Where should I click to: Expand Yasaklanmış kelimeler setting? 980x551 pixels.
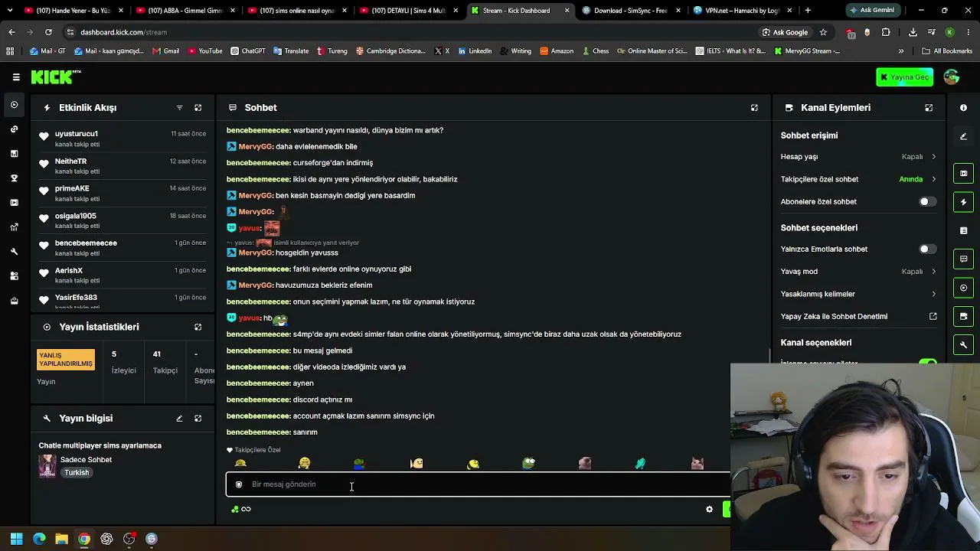(x=858, y=294)
